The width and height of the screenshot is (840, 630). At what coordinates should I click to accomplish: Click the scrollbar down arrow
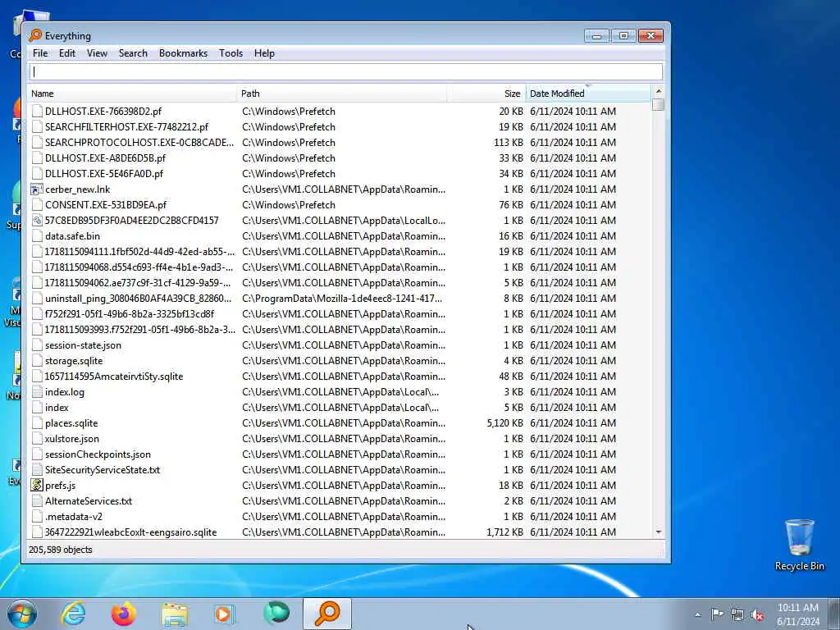click(659, 532)
